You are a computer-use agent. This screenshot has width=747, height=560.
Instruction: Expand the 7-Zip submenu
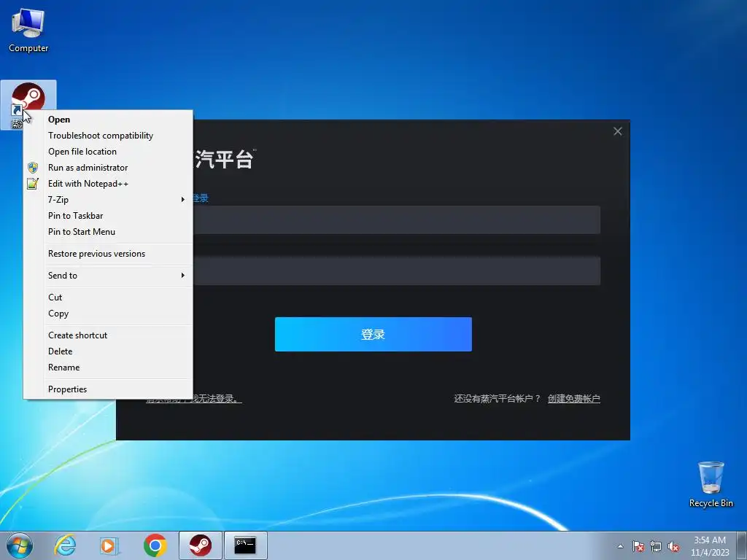point(109,200)
